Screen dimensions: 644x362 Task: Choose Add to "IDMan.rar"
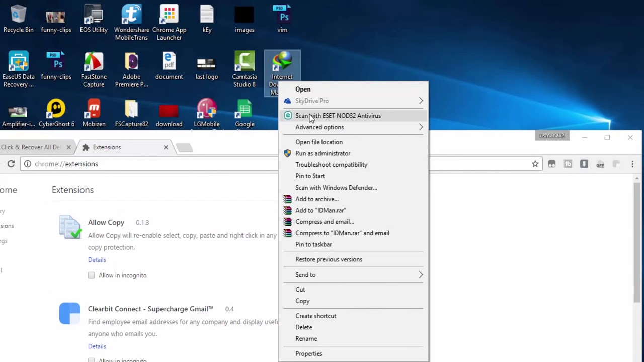[353, 210]
